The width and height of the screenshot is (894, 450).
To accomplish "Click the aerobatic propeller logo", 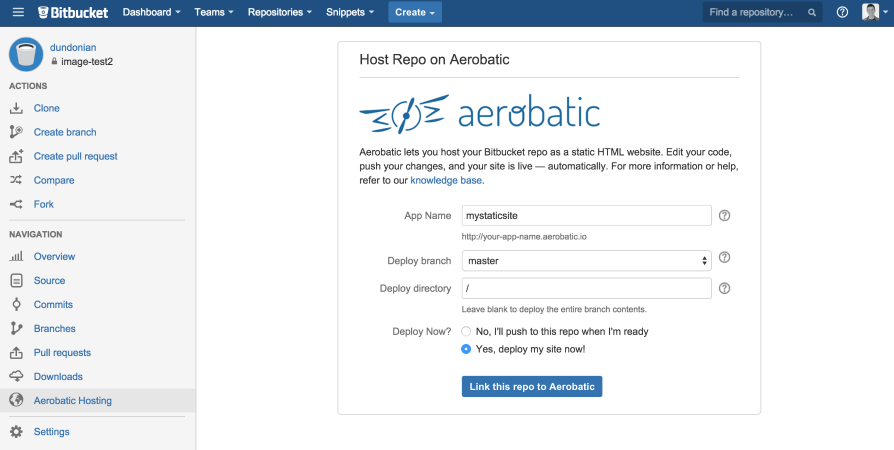I will coord(404,115).
